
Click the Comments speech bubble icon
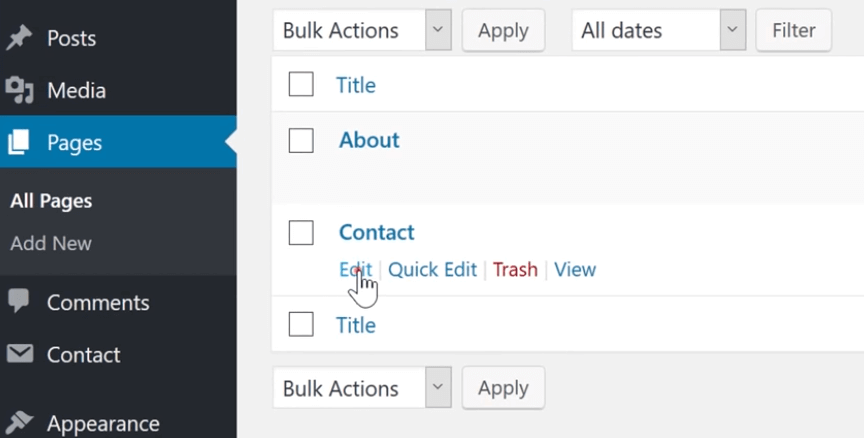pyautogui.click(x=19, y=301)
